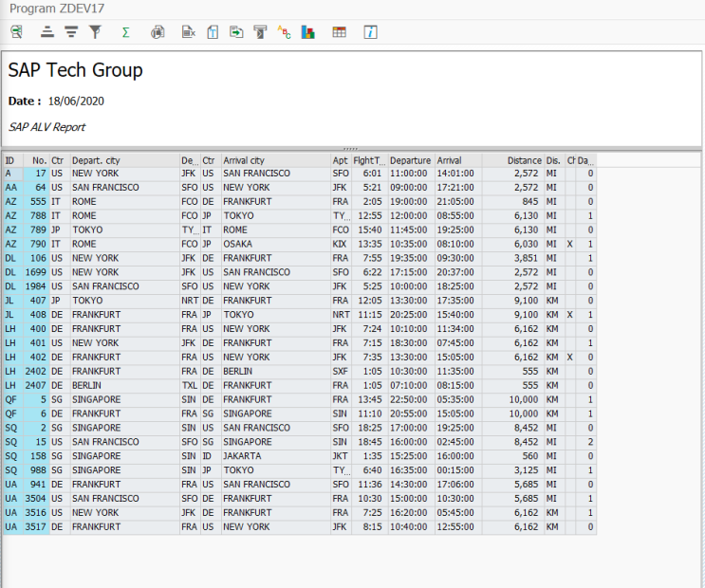Open the Details icon in the ALV toolbar
Viewport: 705px width, 588px height.
[17, 32]
